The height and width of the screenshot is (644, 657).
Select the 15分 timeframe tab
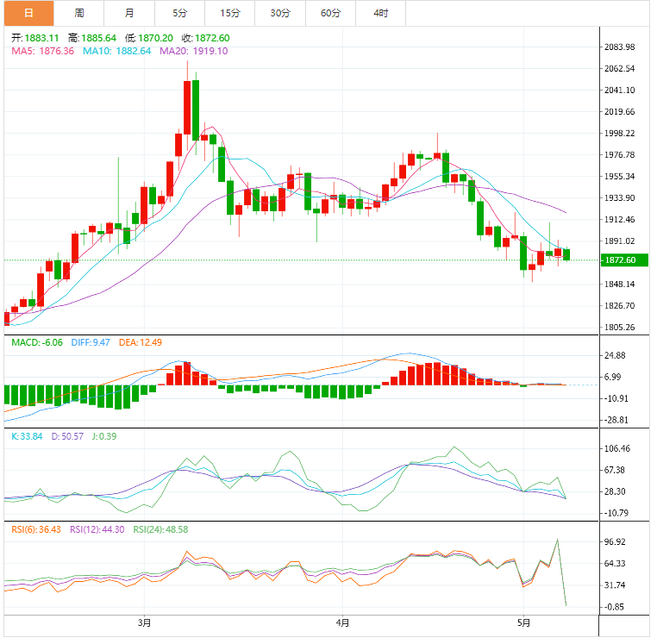click(230, 13)
